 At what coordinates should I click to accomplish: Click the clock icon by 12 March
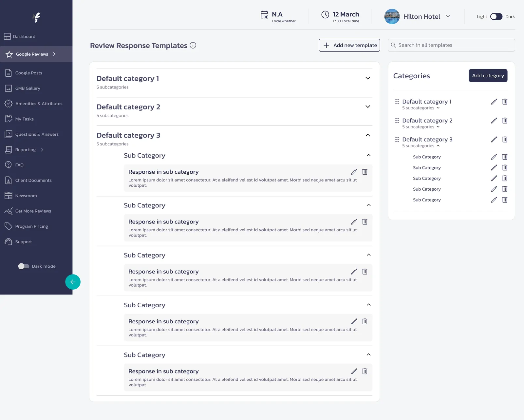tap(325, 14)
